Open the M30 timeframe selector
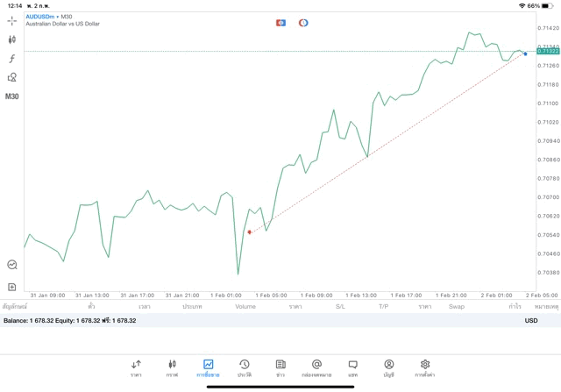The height and width of the screenshot is (392, 561). pyautogui.click(x=12, y=96)
